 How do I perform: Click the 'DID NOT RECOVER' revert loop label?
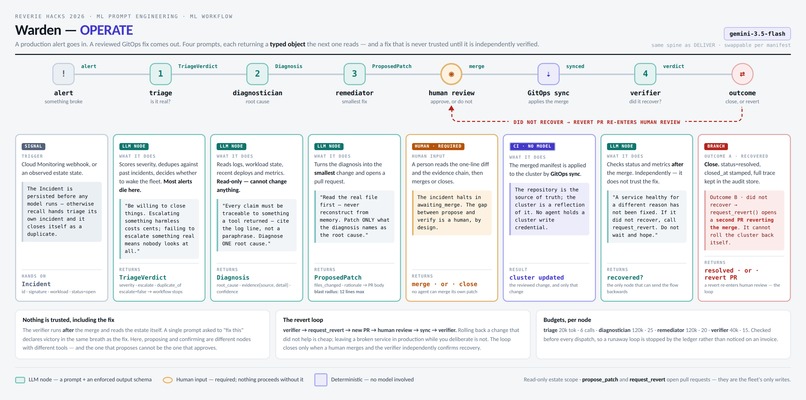[x=597, y=122]
